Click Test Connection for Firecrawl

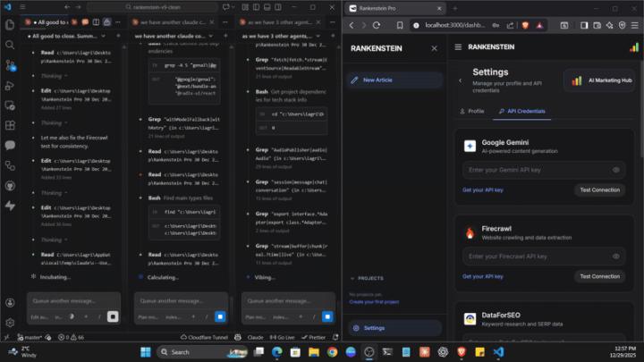coord(599,276)
